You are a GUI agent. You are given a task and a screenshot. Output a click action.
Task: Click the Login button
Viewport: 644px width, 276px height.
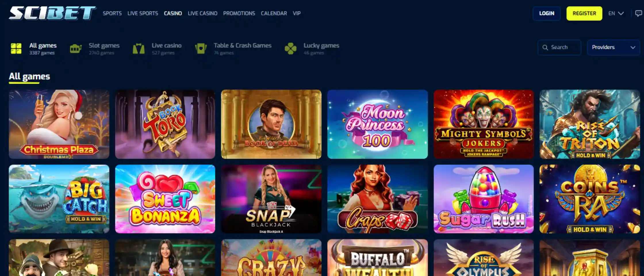(x=547, y=13)
